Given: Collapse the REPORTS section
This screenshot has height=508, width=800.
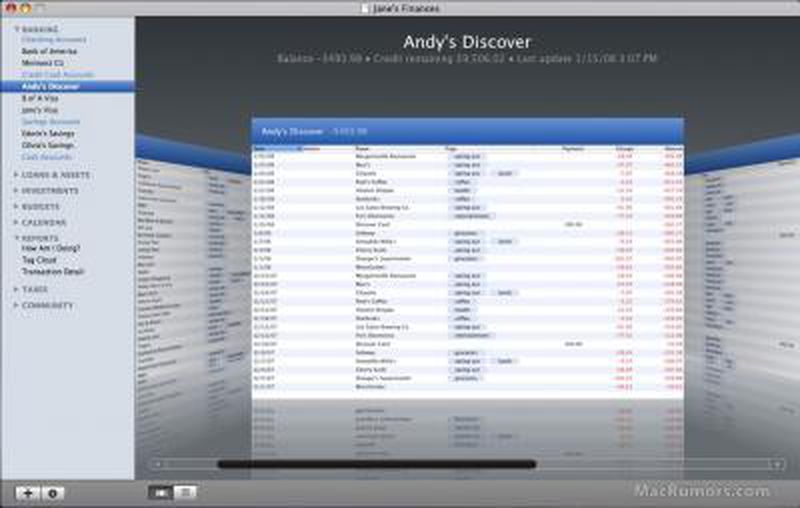Looking at the screenshot, I should click(x=16, y=238).
